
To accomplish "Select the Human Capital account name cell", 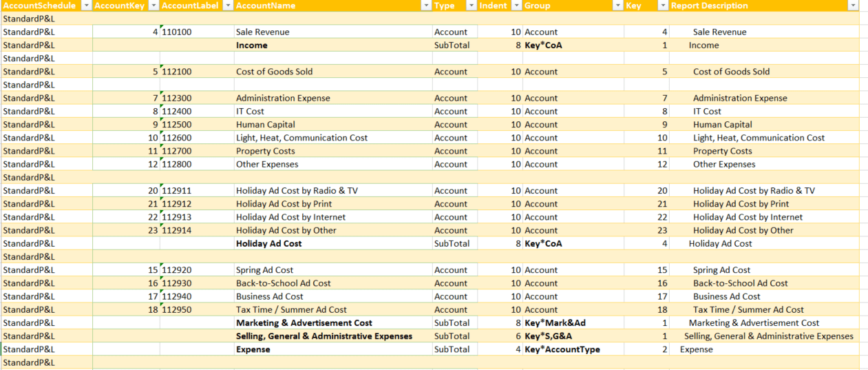I will pos(332,125).
